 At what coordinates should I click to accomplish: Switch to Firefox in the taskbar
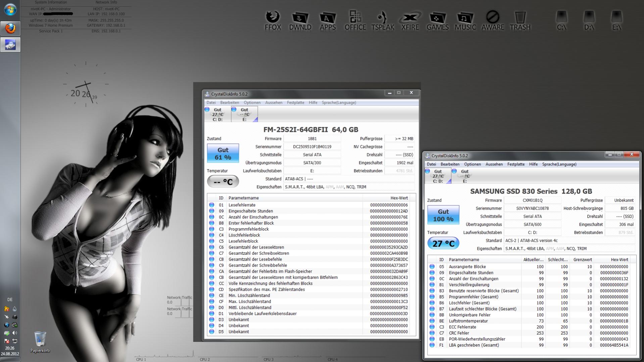pyautogui.click(x=10, y=28)
